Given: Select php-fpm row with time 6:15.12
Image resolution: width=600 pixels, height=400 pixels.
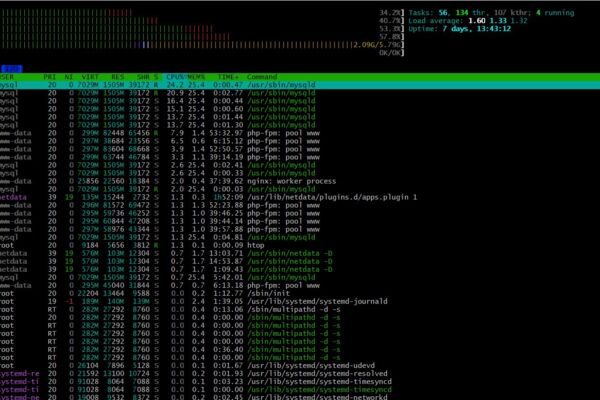Looking at the screenshot, I should (300, 141).
